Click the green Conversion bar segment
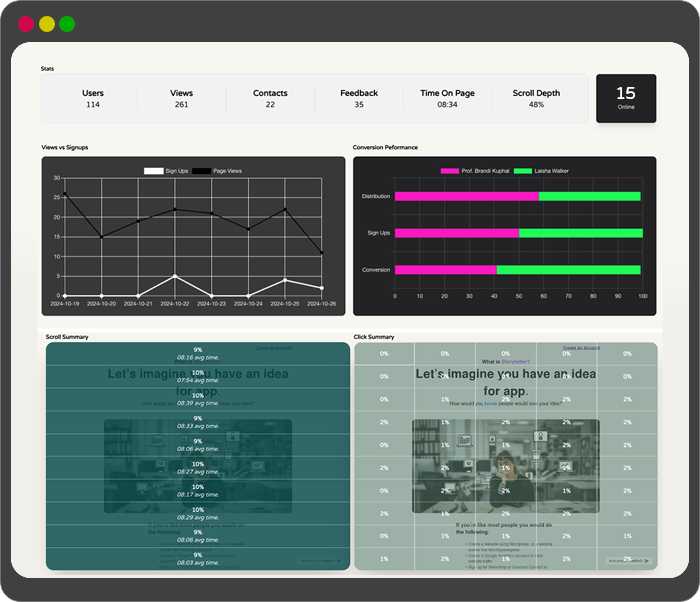The image size is (700, 602). coord(568,270)
